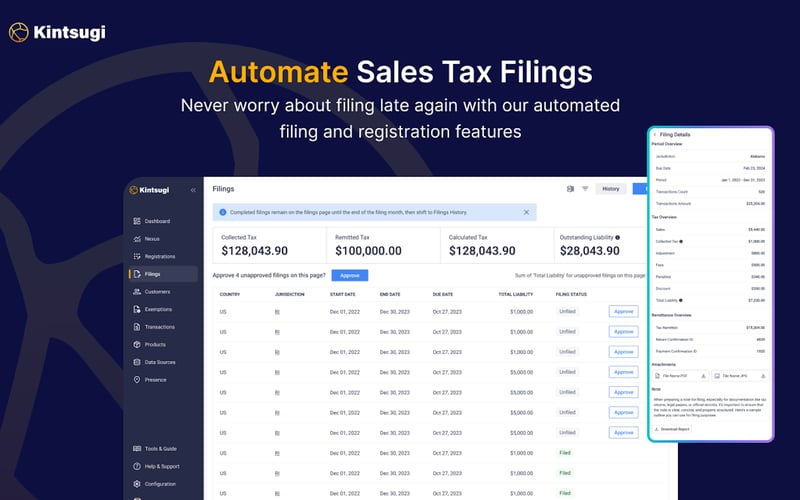The height and width of the screenshot is (500, 800).
Task: Click the START DATE column header
Action: pos(342,294)
